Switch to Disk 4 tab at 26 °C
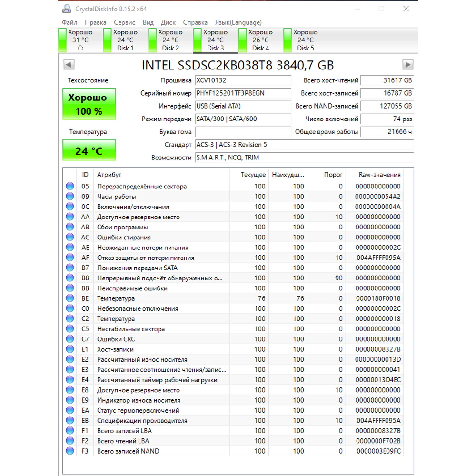Viewport: 476px width, 476px height. [x=260, y=40]
